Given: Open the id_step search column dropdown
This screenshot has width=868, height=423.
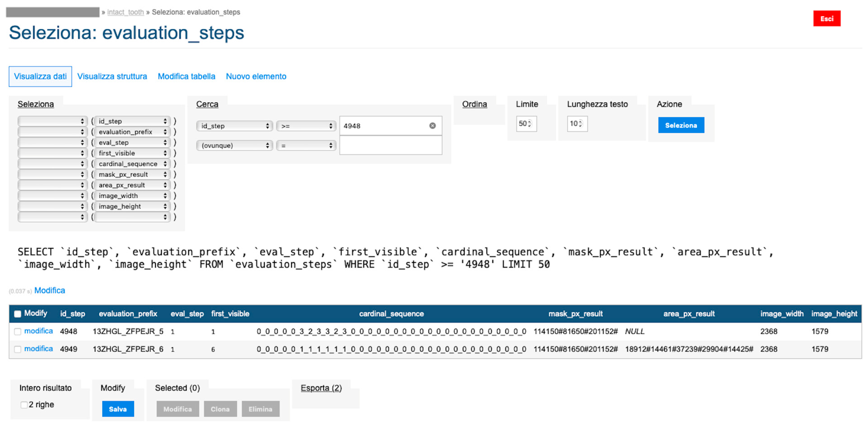Looking at the screenshot, I should [x=234, y=126].
